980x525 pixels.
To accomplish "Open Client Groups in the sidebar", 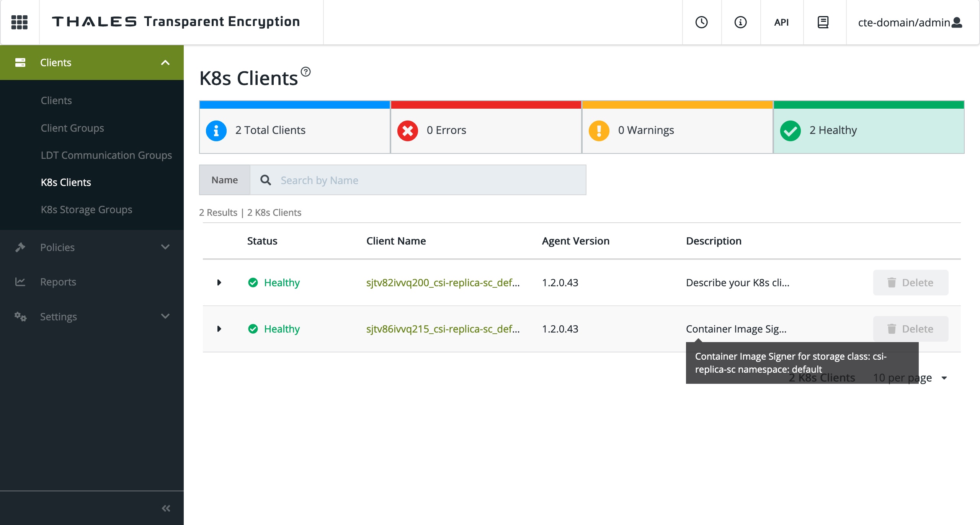I will click(72, 128).
